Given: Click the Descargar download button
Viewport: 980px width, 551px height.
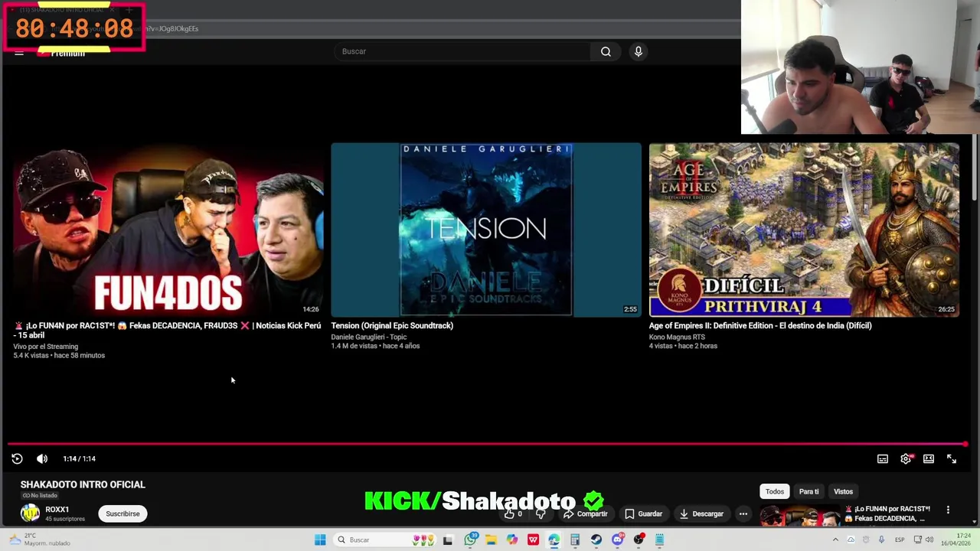Looking at the screenshot, I should pyautogui.click(x=701, y=514).
